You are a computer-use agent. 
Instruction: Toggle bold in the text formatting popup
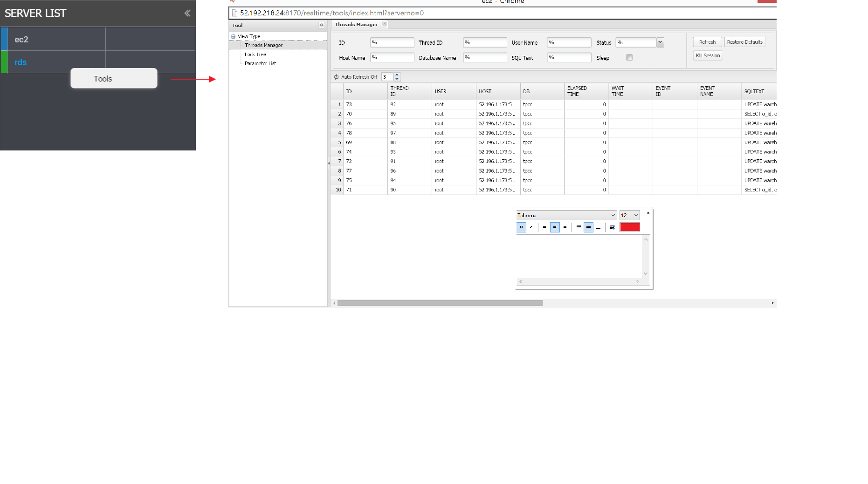pyautogui.click(x=521, y=227)
